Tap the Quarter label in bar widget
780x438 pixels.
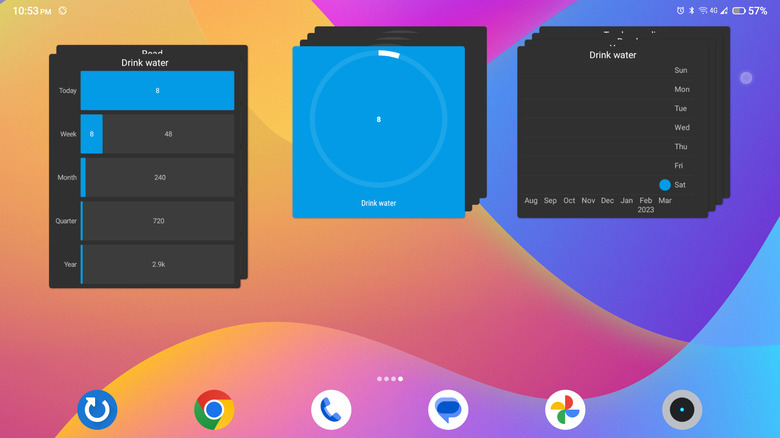[66, 221]
